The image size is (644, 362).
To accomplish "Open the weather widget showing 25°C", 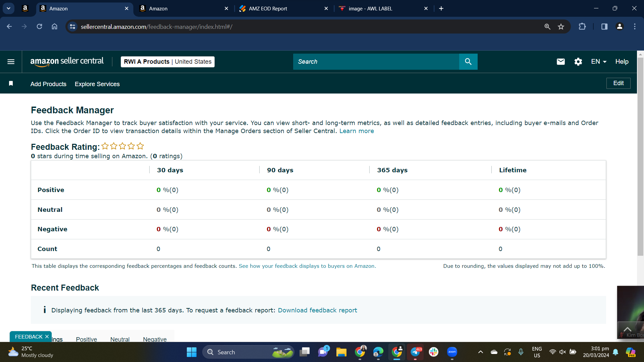I will tap(31, 352).
